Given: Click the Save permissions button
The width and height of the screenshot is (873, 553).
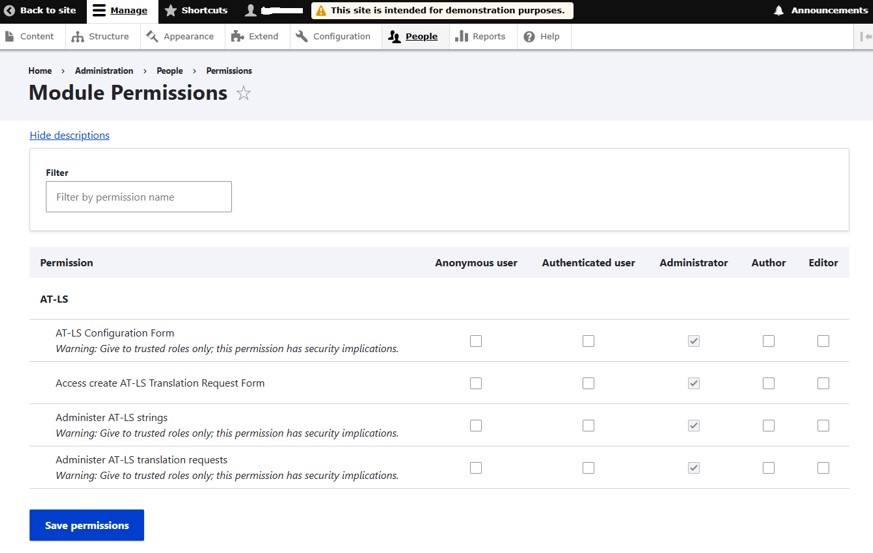Looking at the screenshot, I should point(87,525).
